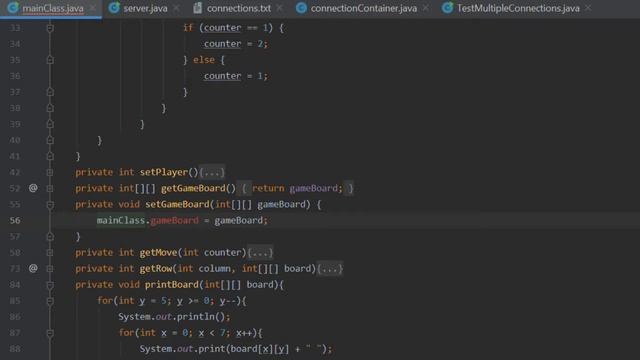This screenshot has width=640, height=360.
Task: Click line number 84 in the gutter
Action: [x=15, y=284]
